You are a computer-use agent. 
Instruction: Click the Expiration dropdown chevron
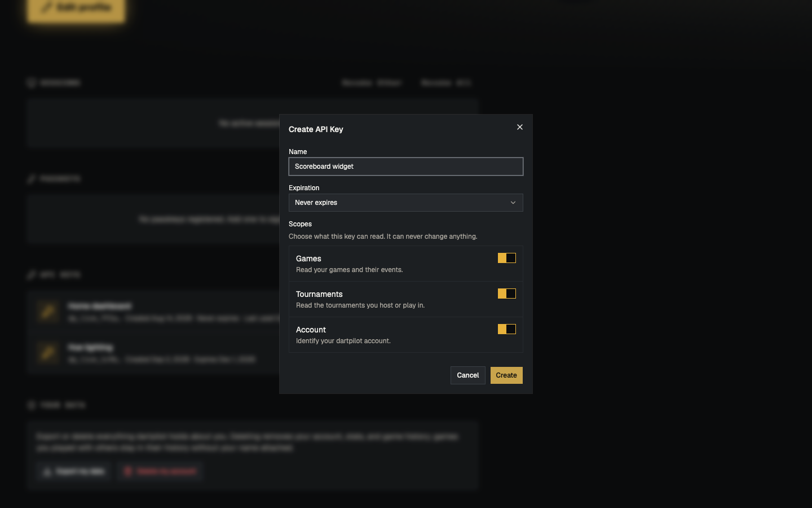pyautogui.click(x=513, y=203)
